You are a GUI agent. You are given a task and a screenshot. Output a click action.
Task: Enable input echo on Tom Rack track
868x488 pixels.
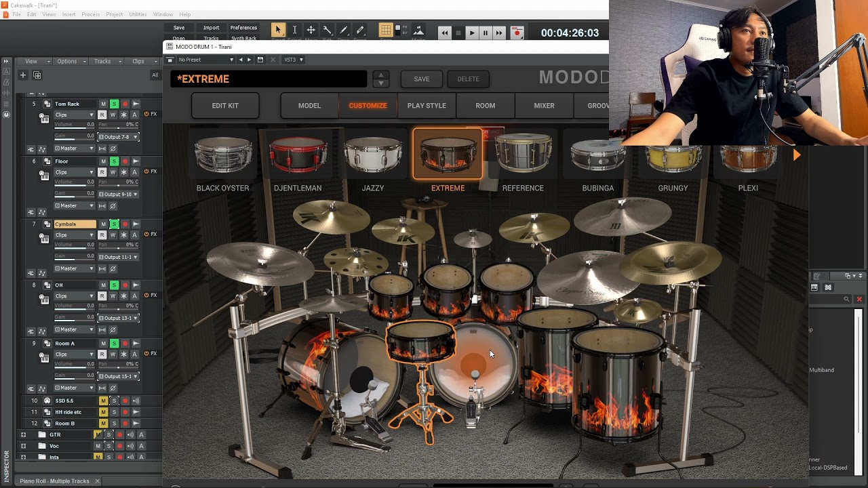click(x=136, y=104)
